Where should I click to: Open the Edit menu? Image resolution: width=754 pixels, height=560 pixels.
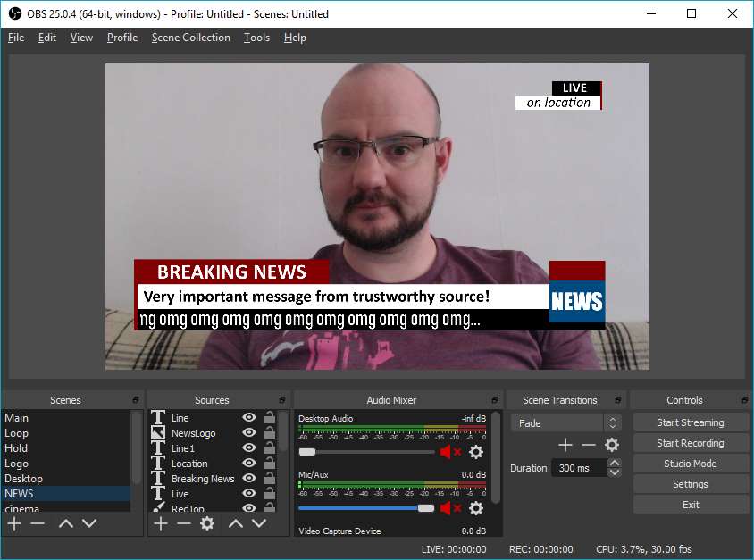[47, 38]
